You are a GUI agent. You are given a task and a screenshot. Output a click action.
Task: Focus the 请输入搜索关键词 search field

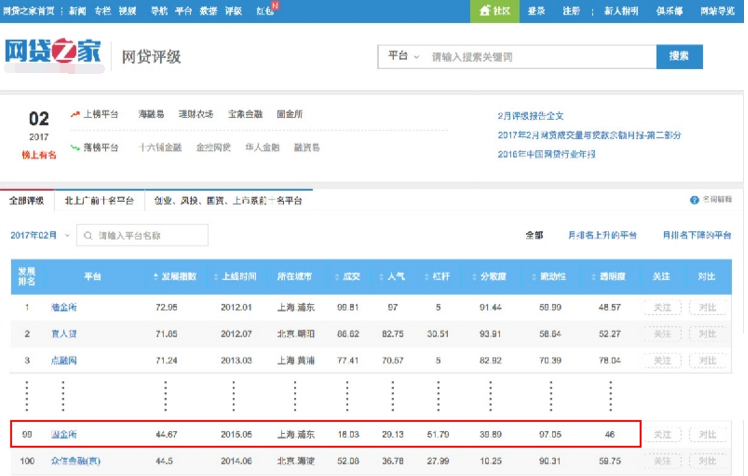click(541, 57)
